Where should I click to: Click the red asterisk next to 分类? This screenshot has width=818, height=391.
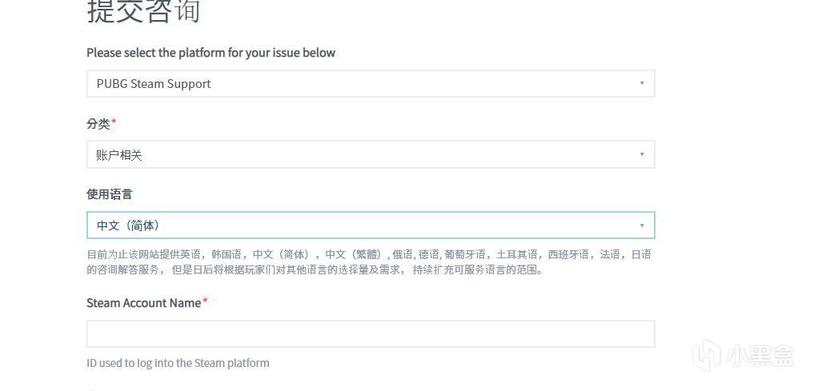114,122
